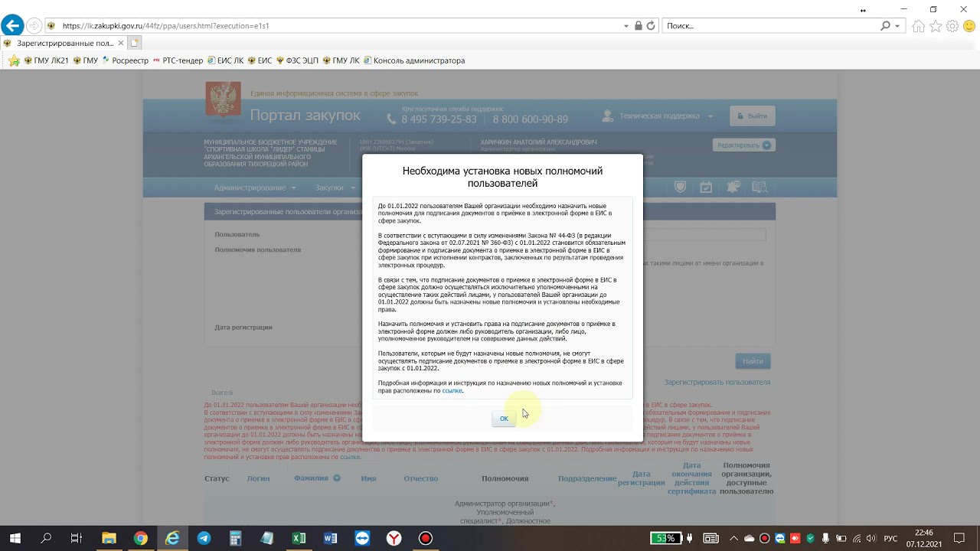This screenshot has height=551, width=980.
Task: Expand the search provider dropdown arrow
Action: [x=897, y=26]
